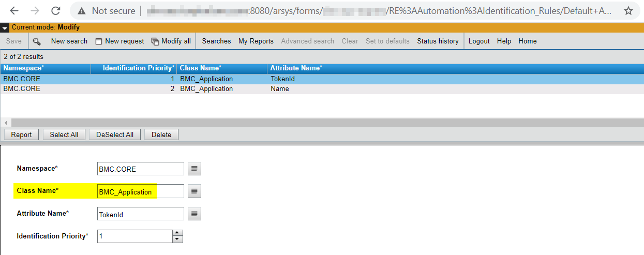Screen dimensions: 644x255
Task: Open the My Reports menu
Action: click(x=256, y=41)
